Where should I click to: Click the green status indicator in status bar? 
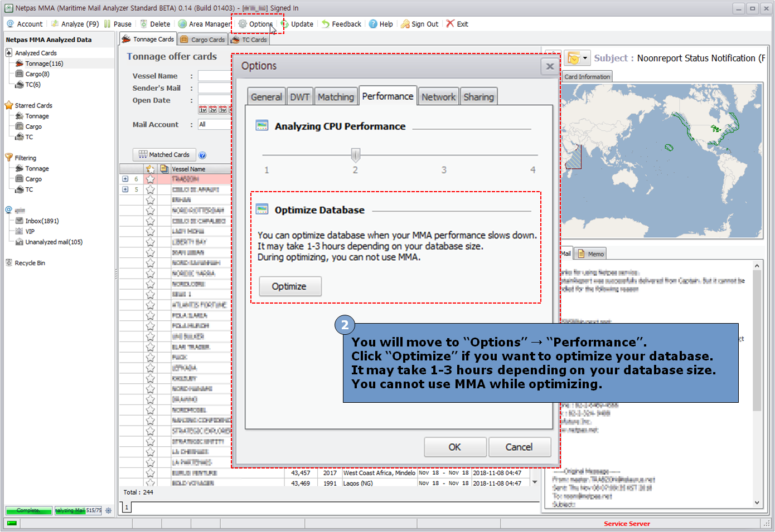pyautogui.click(x=12, y=524)
